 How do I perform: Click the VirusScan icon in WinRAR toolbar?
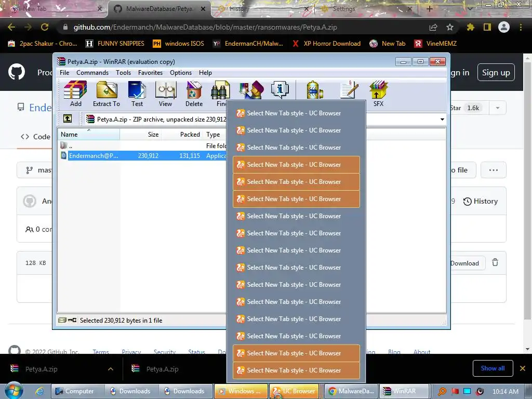coord(314,90)
